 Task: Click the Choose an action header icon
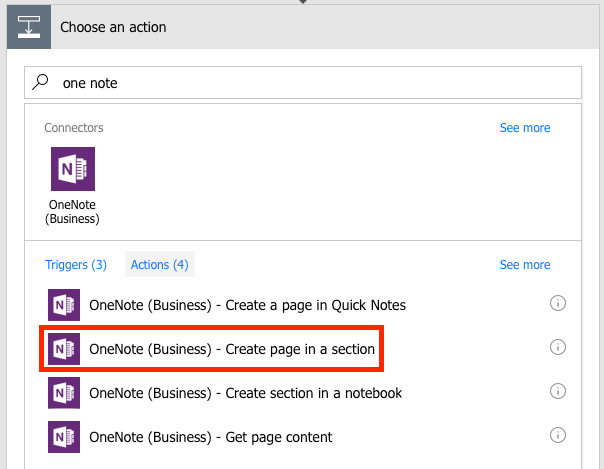pyautogui.click(x=29, y=27)
